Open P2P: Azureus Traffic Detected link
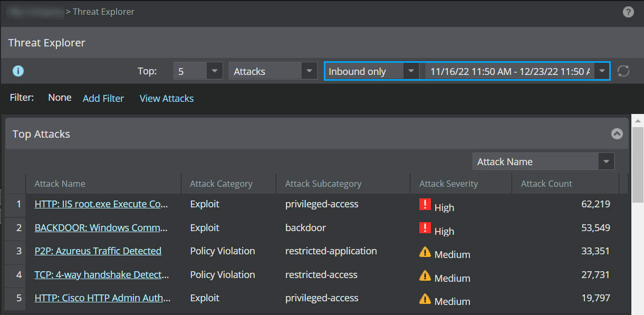 pyautogui.click(x=98, y=251)
